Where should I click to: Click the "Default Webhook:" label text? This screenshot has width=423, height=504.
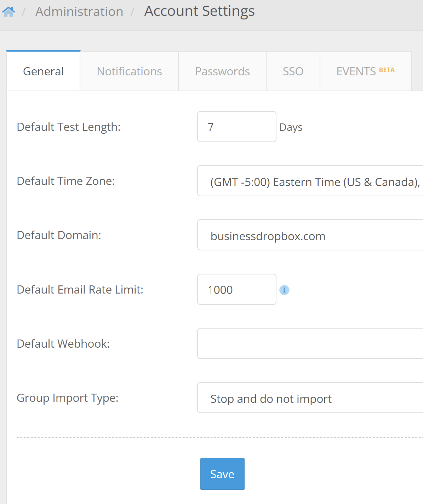tap(63, 344)
